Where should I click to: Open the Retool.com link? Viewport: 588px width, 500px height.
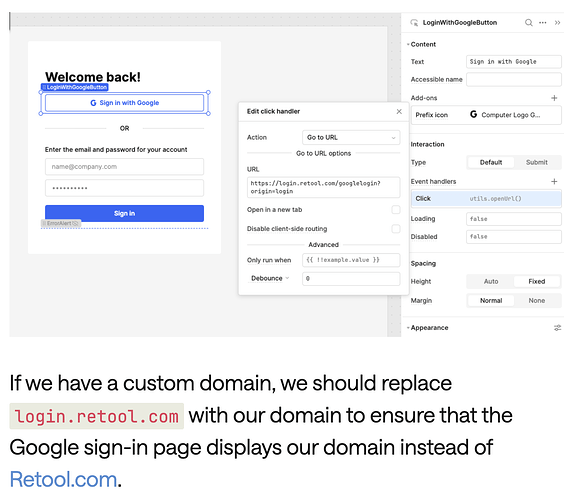(x=63, y=480)
